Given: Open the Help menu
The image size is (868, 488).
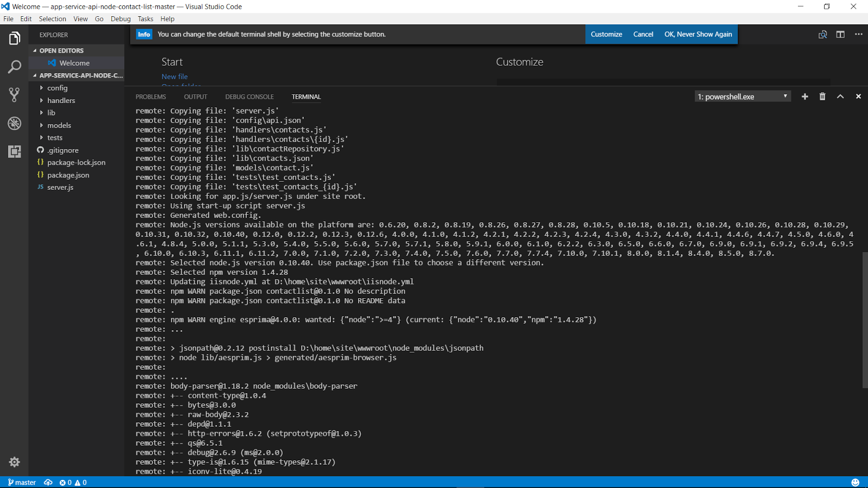Looking at the screenshot, I should [x=167, y=18].
